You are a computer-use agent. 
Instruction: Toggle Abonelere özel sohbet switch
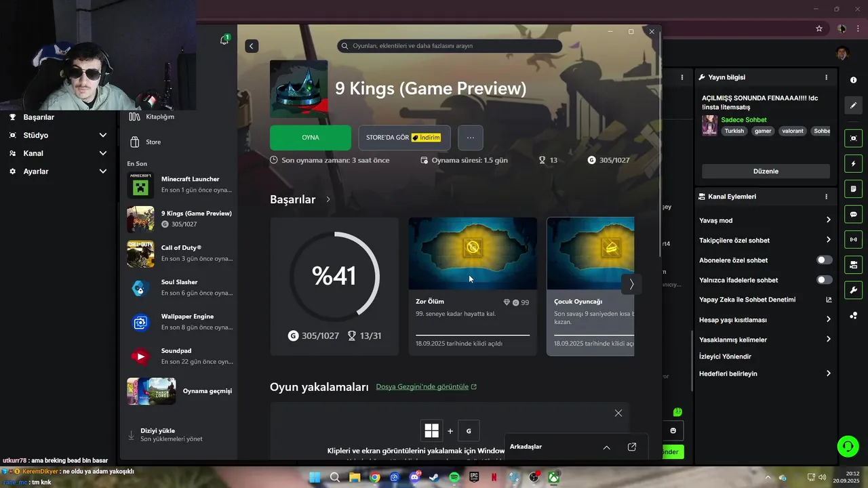825,260
